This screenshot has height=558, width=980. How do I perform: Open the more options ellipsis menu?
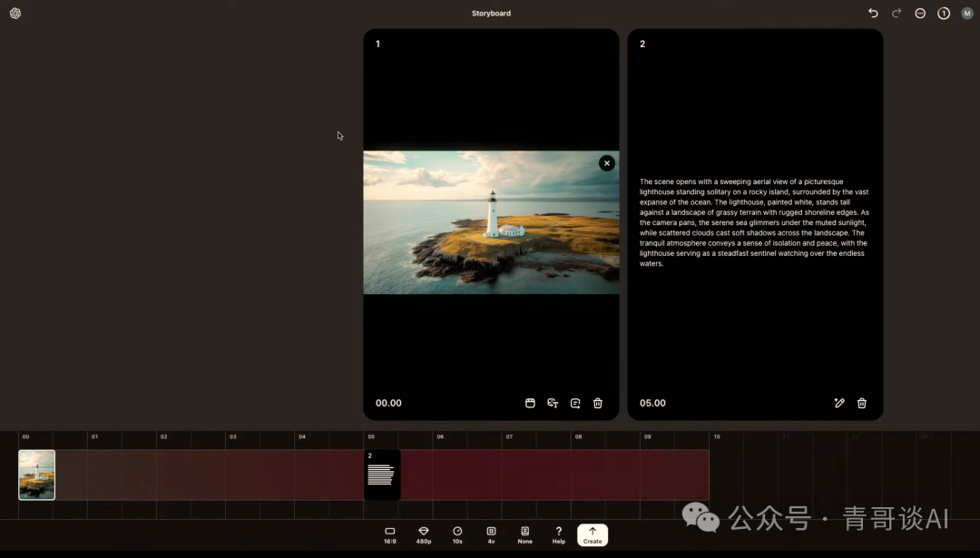coord(920,14)
